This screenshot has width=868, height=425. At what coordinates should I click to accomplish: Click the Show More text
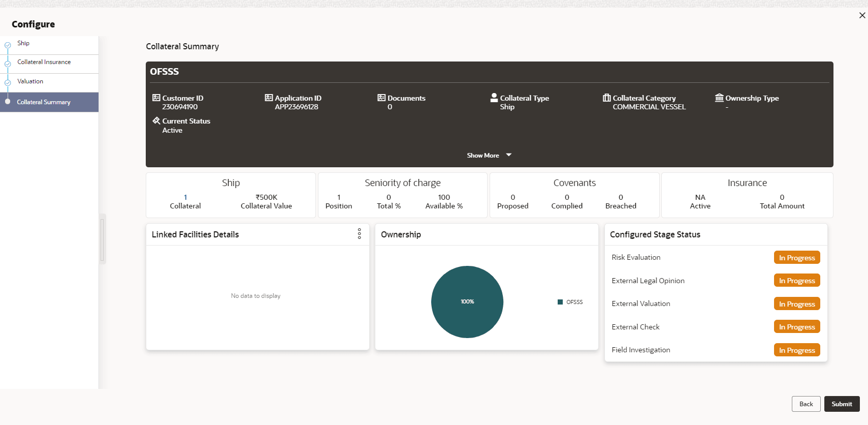pyautogui.click(x=483, y=156)
